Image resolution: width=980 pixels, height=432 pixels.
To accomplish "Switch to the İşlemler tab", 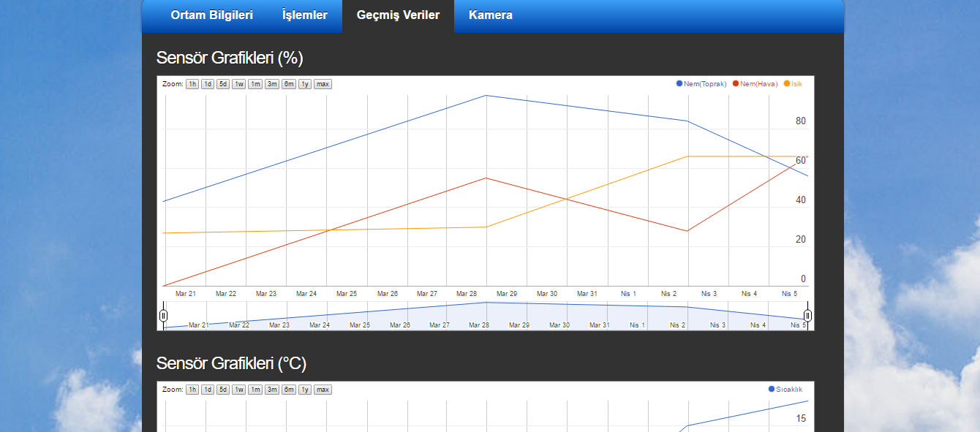I will pos(304,15).
